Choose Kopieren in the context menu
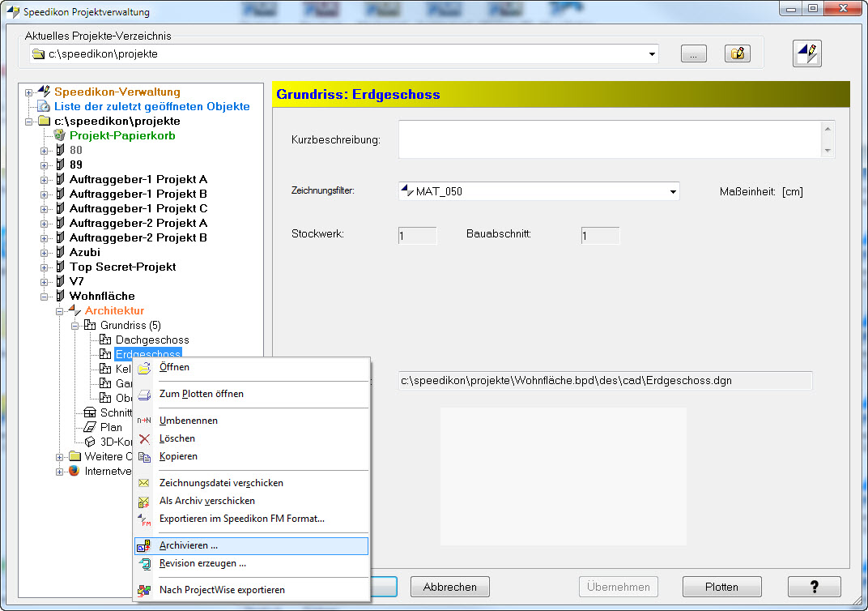The height and width of the screenshot is (611, 868). (x=252, y=456)
